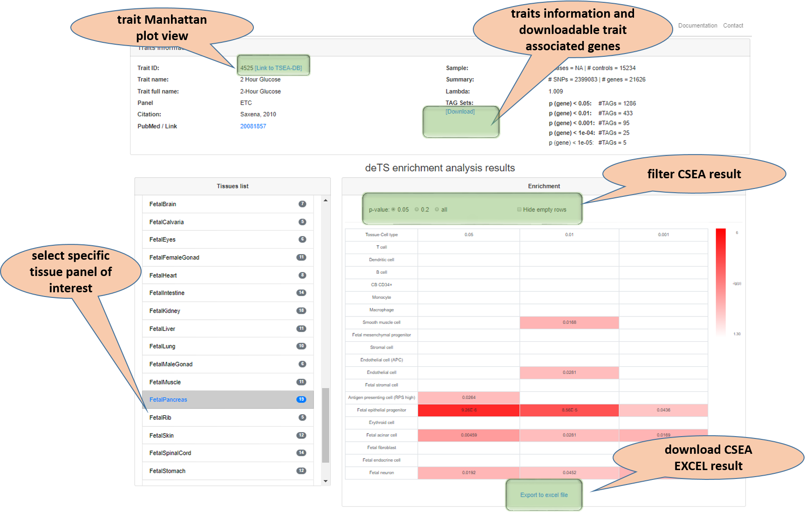Select the 0.05 p-value radio button
The height and width of the screenshot is (532, 805).
pyautogui.click(x=393, y=209)
